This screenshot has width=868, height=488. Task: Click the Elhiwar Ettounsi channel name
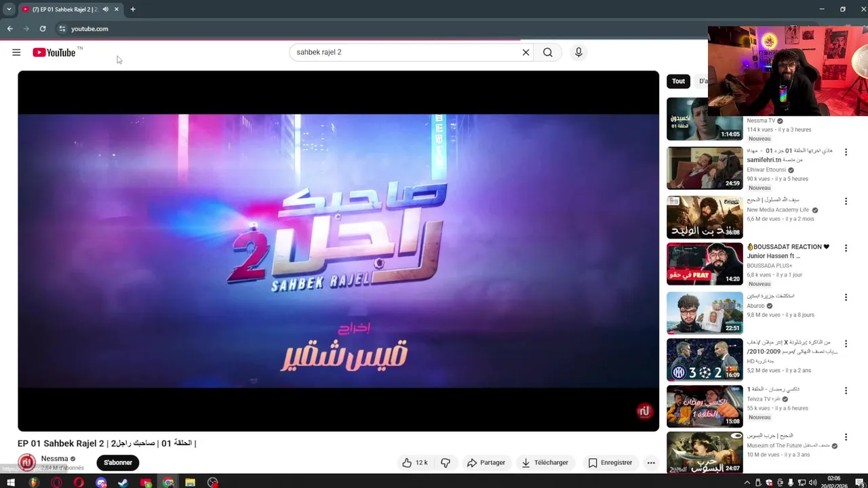tap(766, 170)
